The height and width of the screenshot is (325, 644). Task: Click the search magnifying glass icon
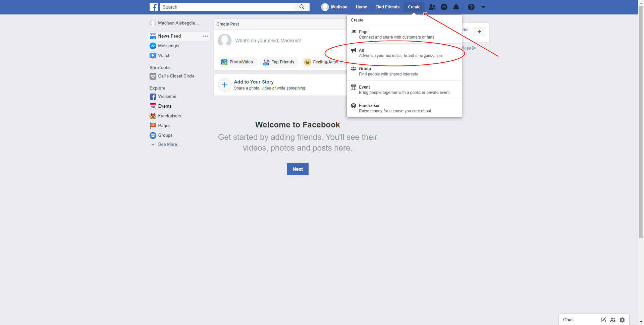[302, 7]
